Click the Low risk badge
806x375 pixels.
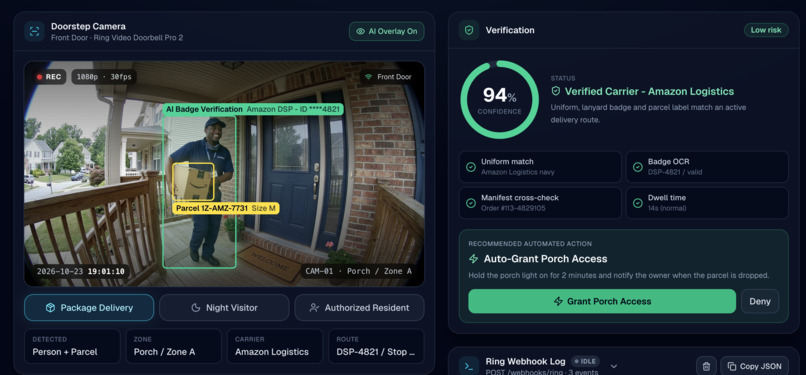click(766, 30)
